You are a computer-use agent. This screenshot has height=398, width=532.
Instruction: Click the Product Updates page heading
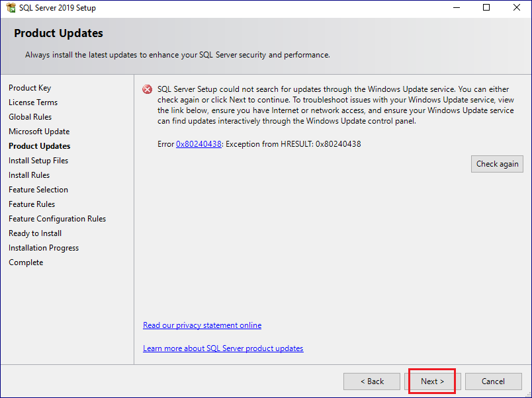point(58,33)
